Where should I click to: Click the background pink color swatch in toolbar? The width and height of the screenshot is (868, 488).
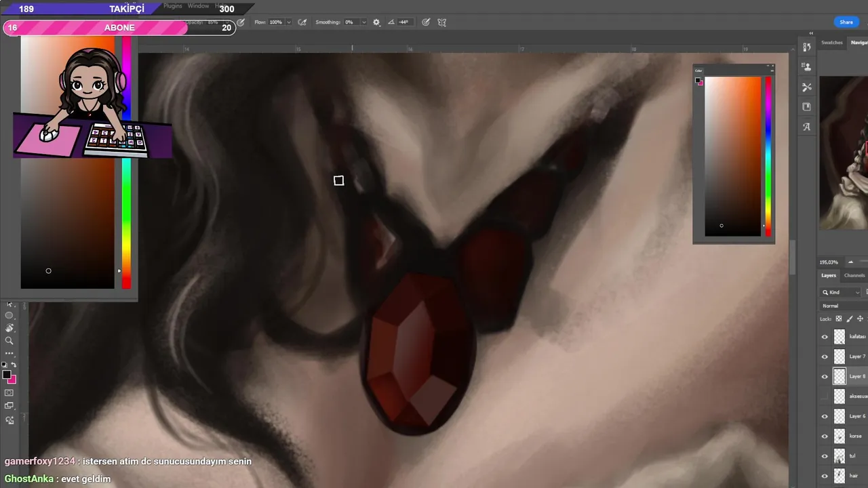point(12,380)
